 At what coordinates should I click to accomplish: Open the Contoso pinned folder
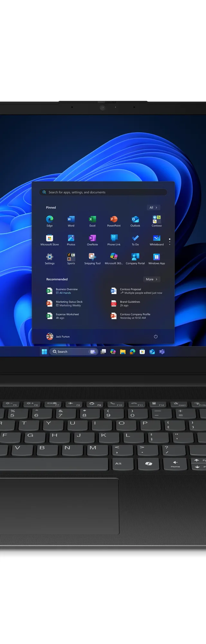tap(157, 221)
